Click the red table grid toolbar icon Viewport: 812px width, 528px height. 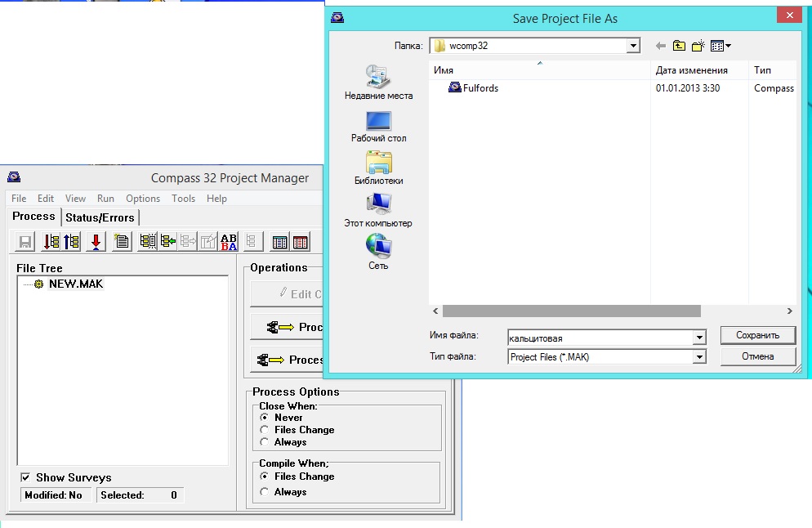pyautogui.click(x=301, y=242)
